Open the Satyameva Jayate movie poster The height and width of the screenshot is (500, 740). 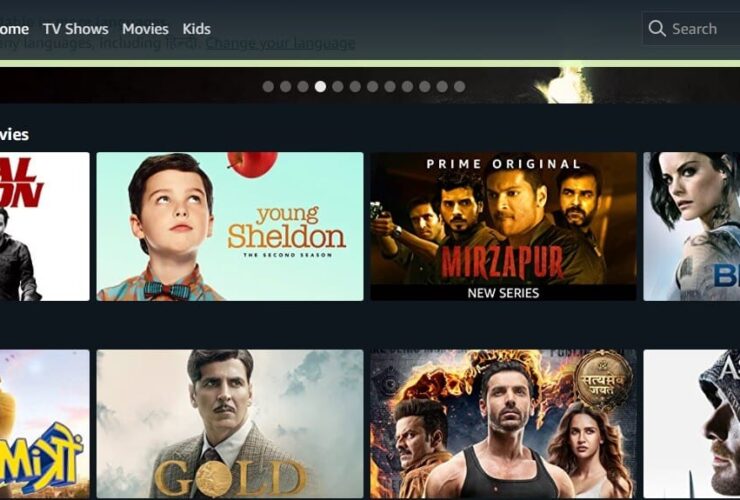503,424
